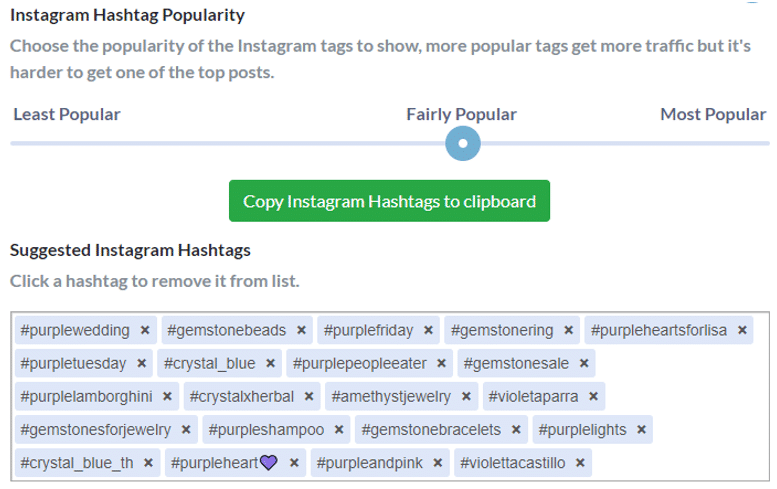The height and width of the screenshot is (489, 777).
Task: Click Copy Instagram Hashtags to clipboard button
Action: click(389, 201)
